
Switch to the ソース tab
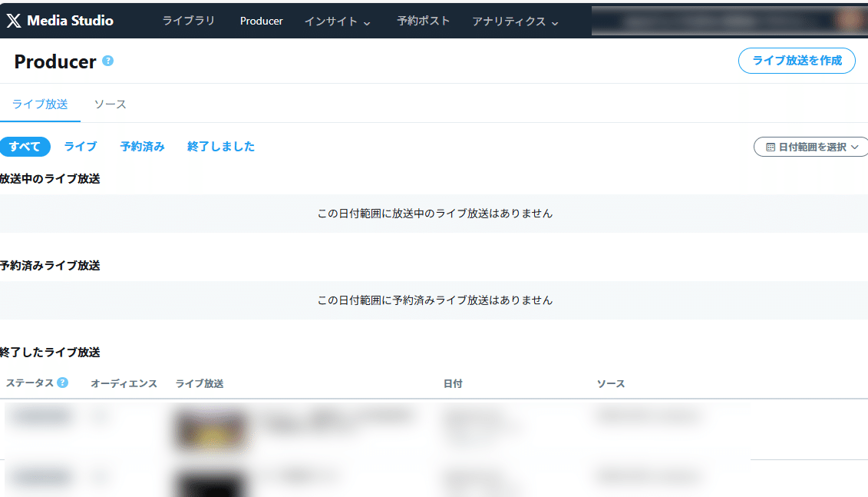click(111, 104)
